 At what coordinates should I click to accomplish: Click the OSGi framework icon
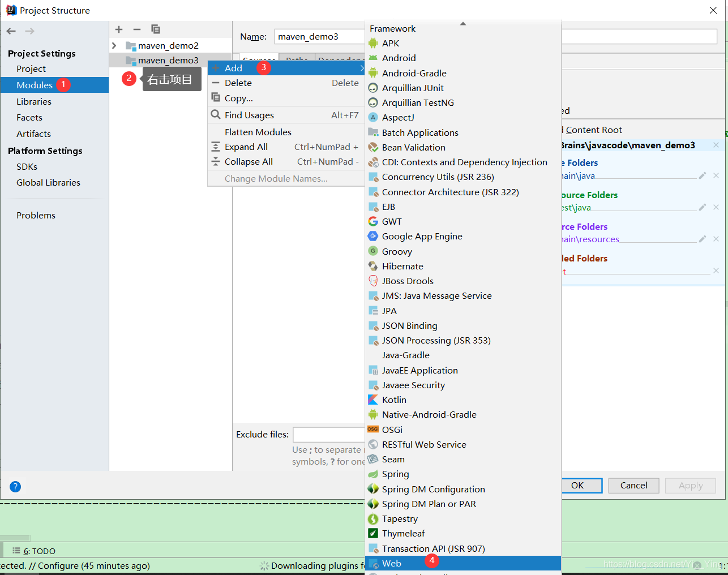[x=373, y=430]
